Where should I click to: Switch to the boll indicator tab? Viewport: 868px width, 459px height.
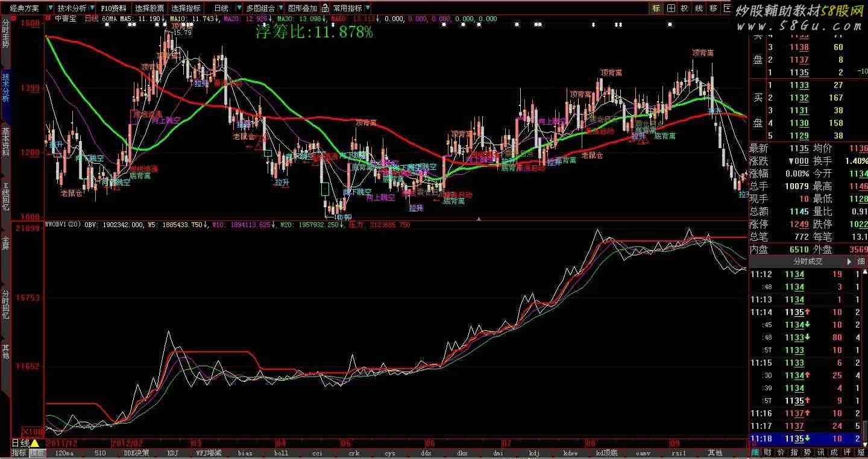(x=281, y=454)
